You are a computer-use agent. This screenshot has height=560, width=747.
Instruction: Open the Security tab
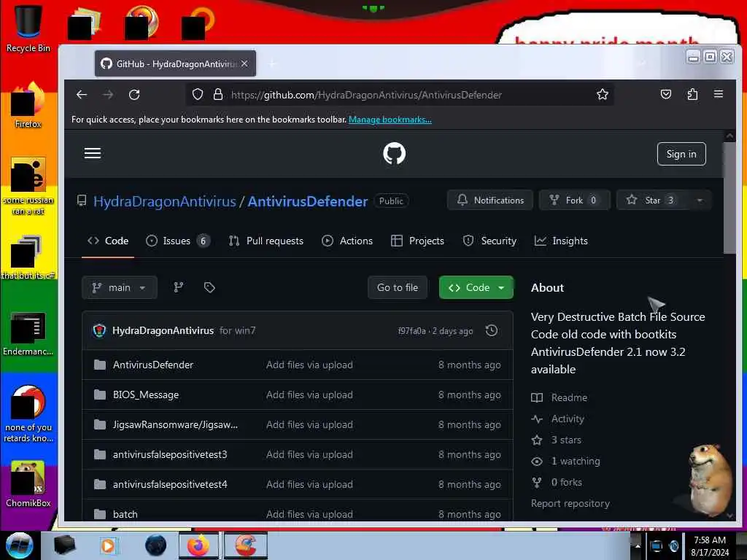pyautogui.click(x=489, y=241)
